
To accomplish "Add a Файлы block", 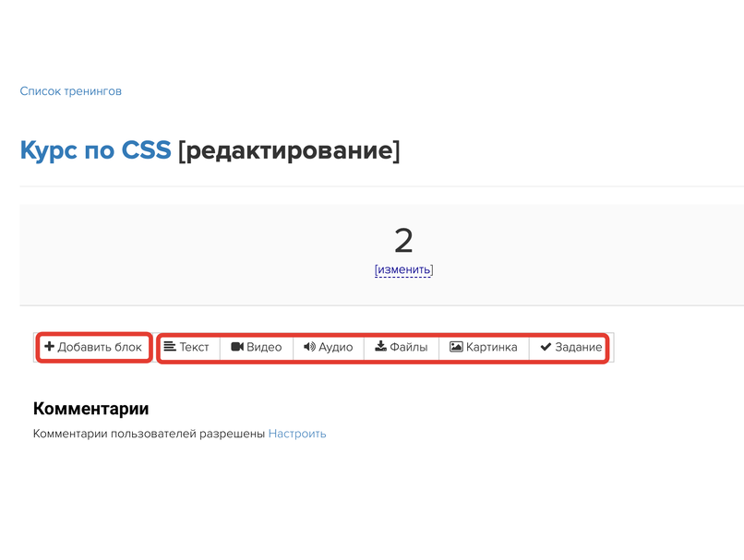I will click(402, 347).
